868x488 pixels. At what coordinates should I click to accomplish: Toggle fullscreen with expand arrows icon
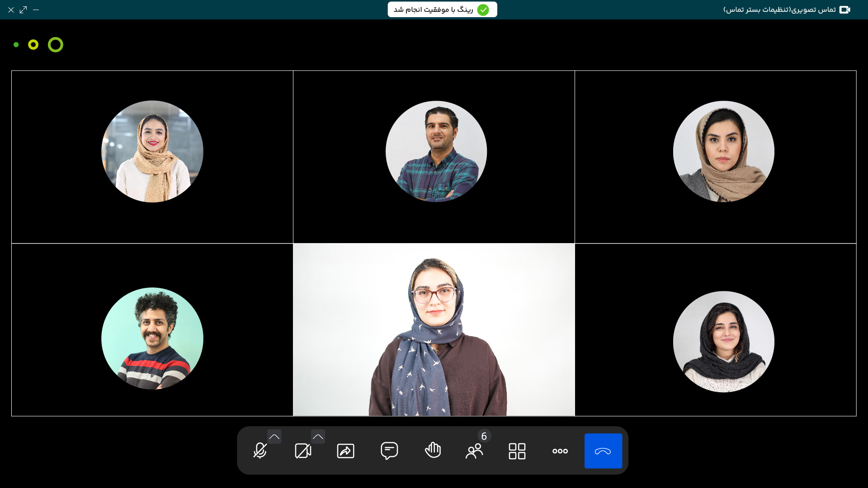pos(24,9)
